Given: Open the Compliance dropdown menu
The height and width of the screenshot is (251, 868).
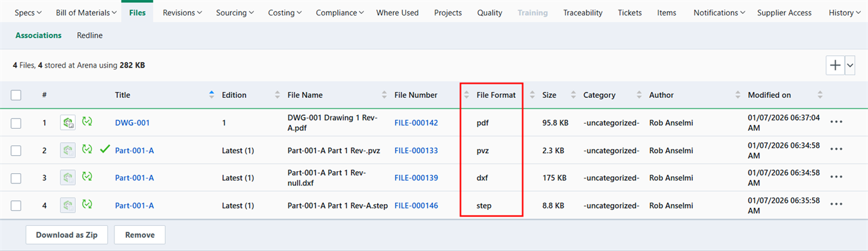Looking at the screenshot, I should point(340,12).
